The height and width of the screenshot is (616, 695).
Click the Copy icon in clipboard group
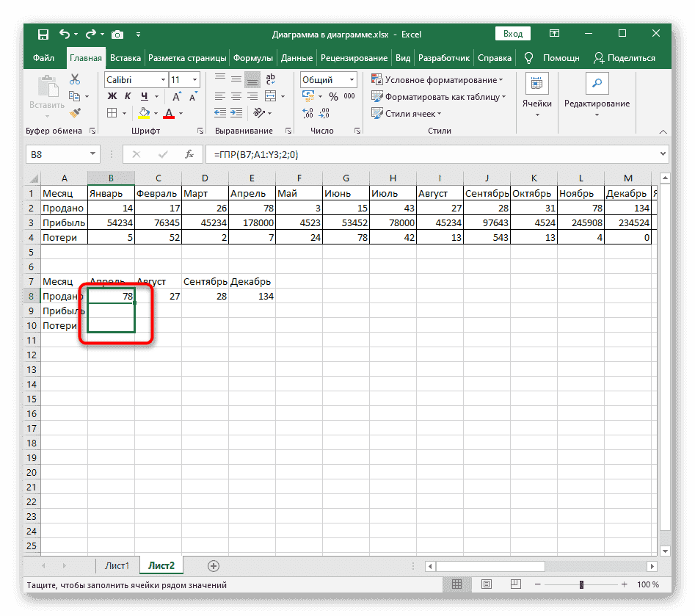pos(76,96)
